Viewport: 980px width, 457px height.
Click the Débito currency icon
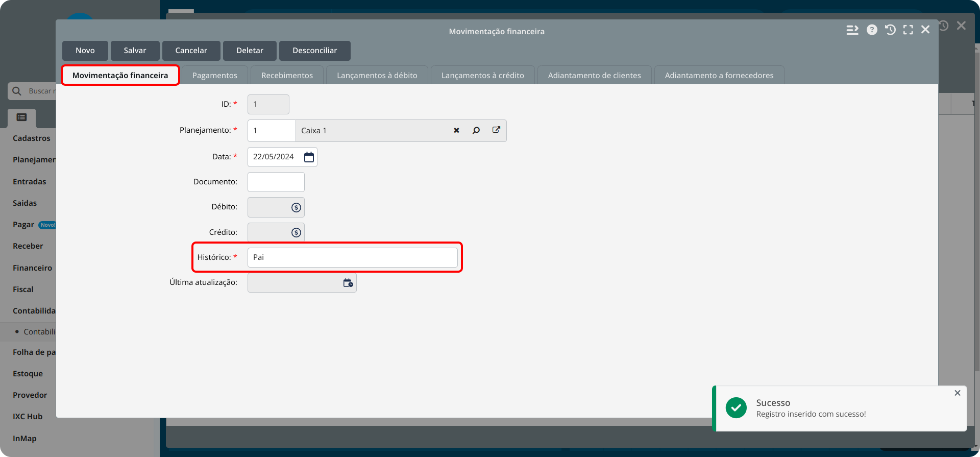point(296,207)
